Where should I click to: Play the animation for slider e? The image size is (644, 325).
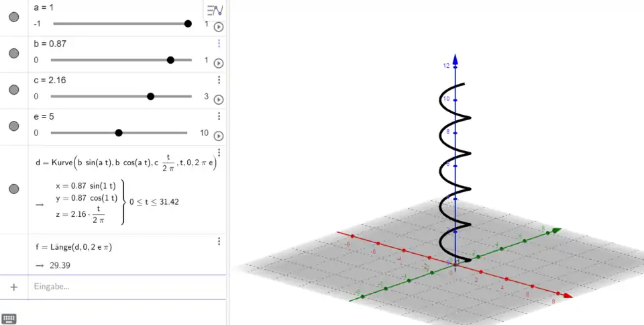click(218, 136)
